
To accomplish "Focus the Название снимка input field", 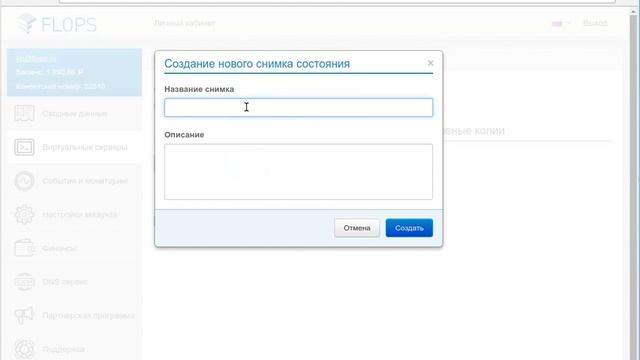I will pos(298,107).
